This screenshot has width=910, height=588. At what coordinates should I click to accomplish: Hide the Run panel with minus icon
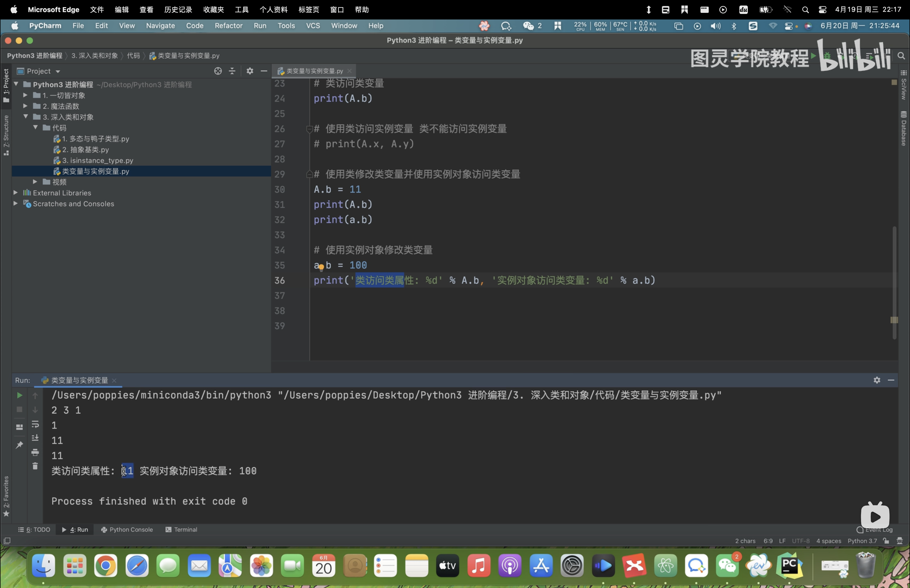pyautogui.click(x=891, y=380)
